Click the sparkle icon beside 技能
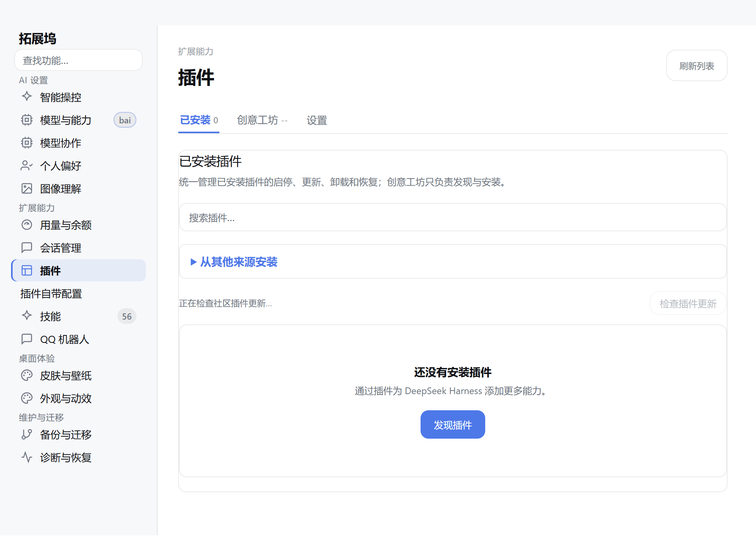 pyautogui.click(x=27, y=316)
